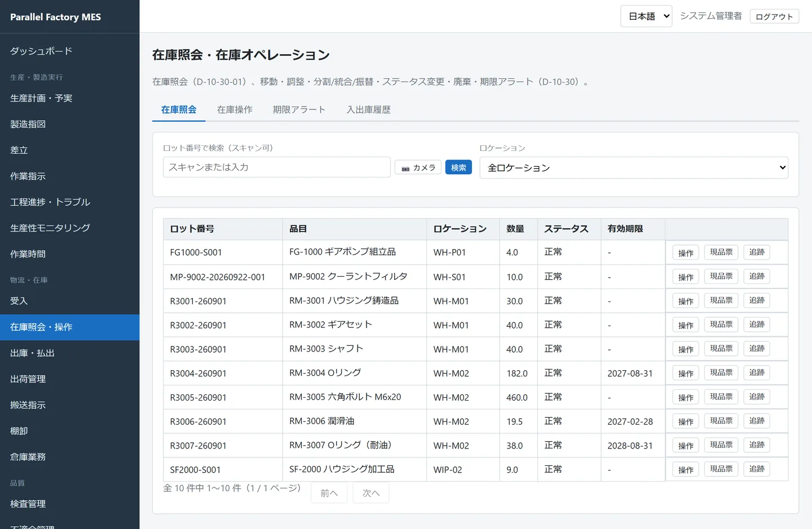Click 現品票 for lot MP-9002-20260922-001
812x529 pixels.
coord(721,277)
